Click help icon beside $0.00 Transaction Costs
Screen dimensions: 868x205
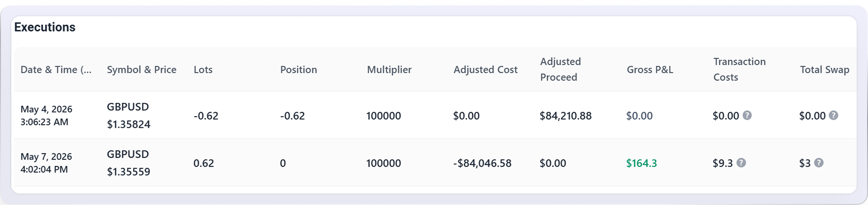pyautogui.click(x=747, y=115)
